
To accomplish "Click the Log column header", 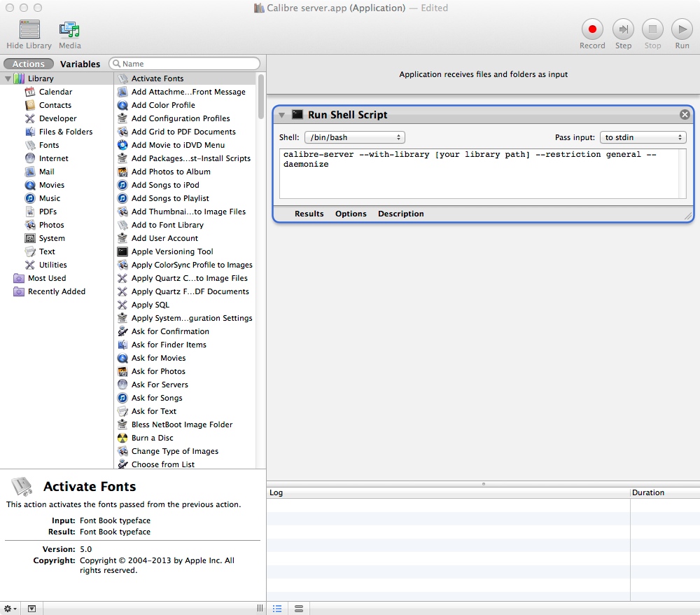I will coord(448,492).
